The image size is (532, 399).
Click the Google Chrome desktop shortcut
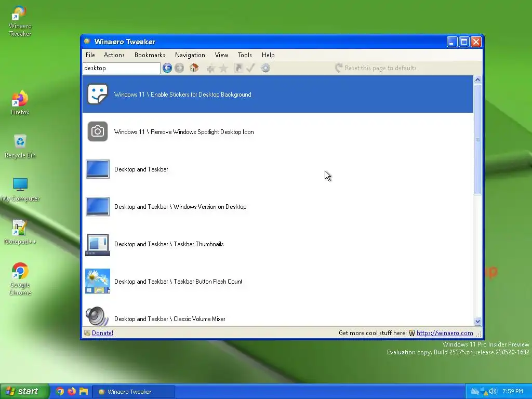[20, 279]
